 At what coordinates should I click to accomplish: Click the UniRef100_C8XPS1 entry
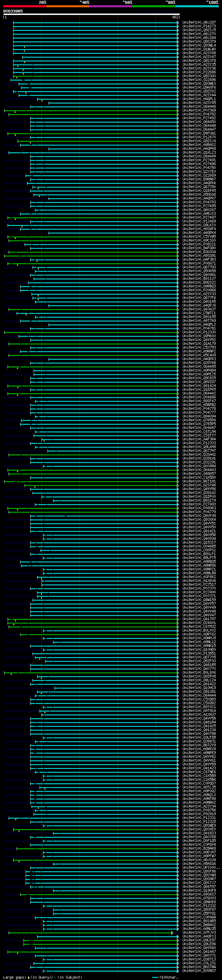pyautogui.click(x=199, y=550)
